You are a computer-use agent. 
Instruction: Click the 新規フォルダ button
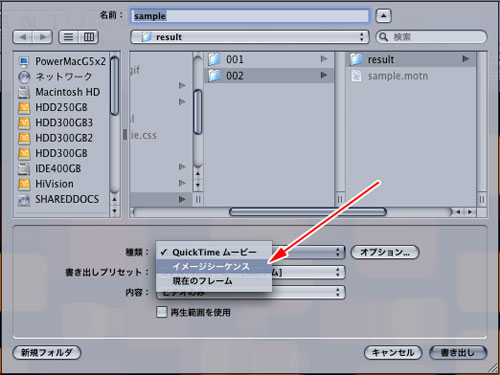pos(47,353)
